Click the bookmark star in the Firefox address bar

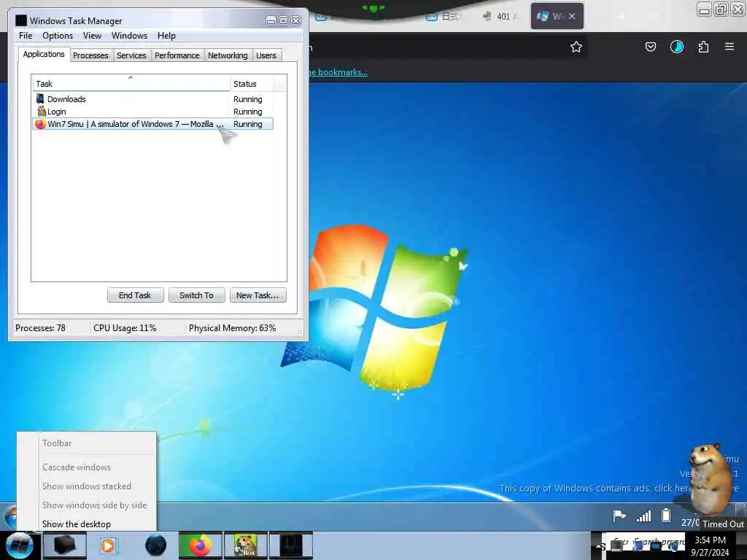click(x=576, y=47)
